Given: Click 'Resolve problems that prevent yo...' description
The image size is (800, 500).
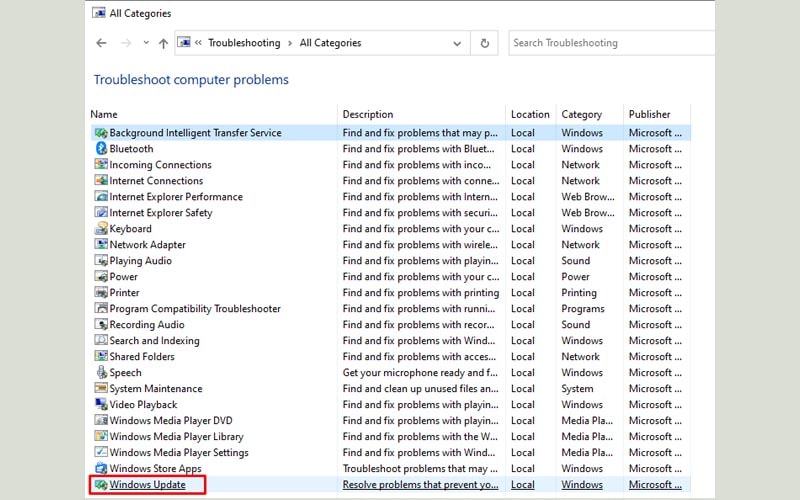Looking at the screenshot, I should point(420,485).
